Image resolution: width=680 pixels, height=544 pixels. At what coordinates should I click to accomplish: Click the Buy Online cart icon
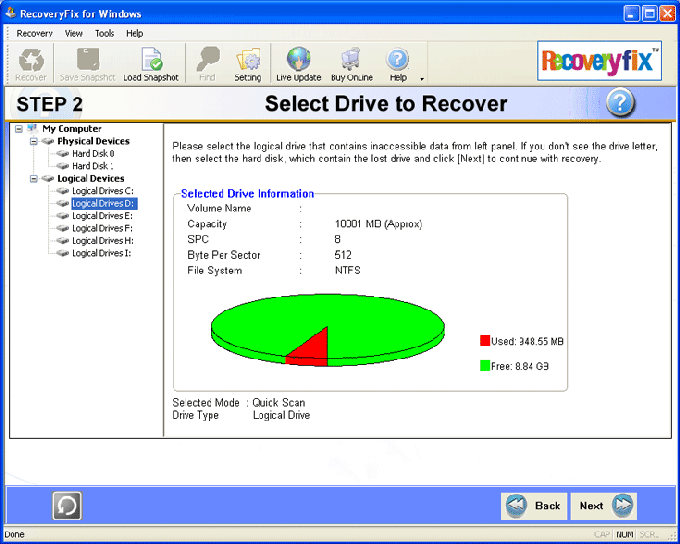(x=352, y=64)
